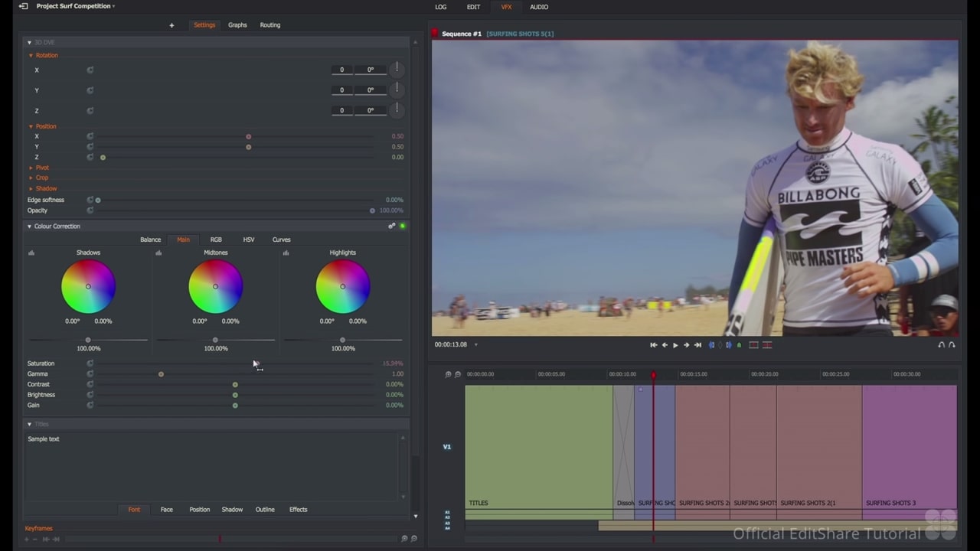Open the Routing panel tab
980x551 pixels.
(x=269, y=25)
